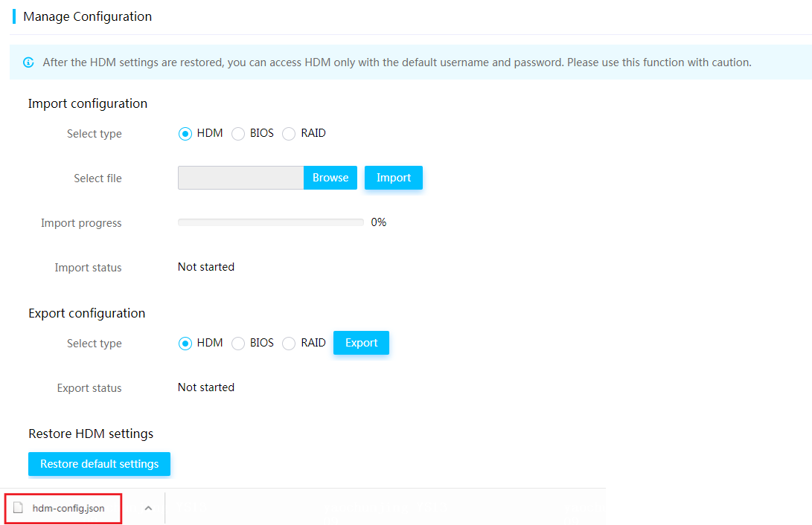
Task: Click the Browse button
Action: (330, 178)
